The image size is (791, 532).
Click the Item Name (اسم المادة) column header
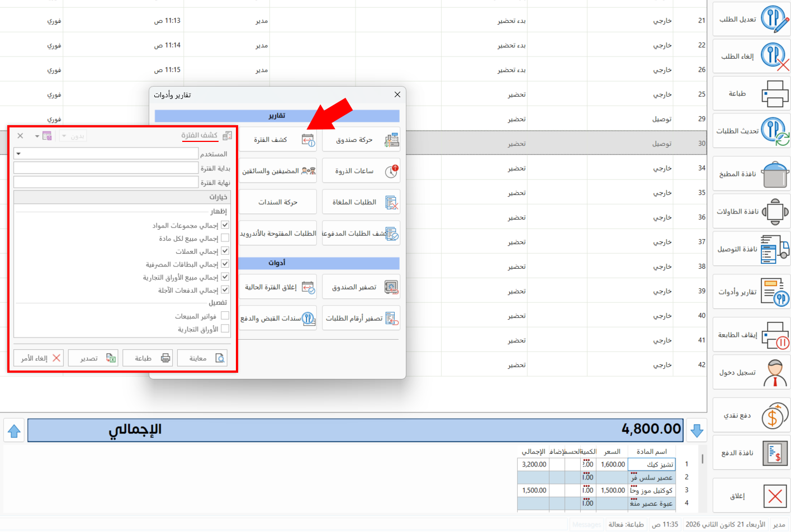pos(652,452)
